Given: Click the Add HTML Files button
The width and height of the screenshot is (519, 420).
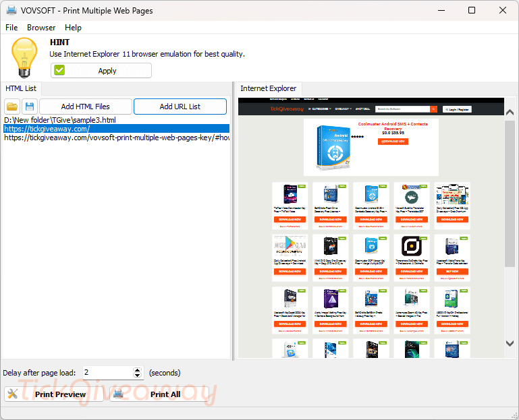Looking at the screenshot, I should (86, 107).
